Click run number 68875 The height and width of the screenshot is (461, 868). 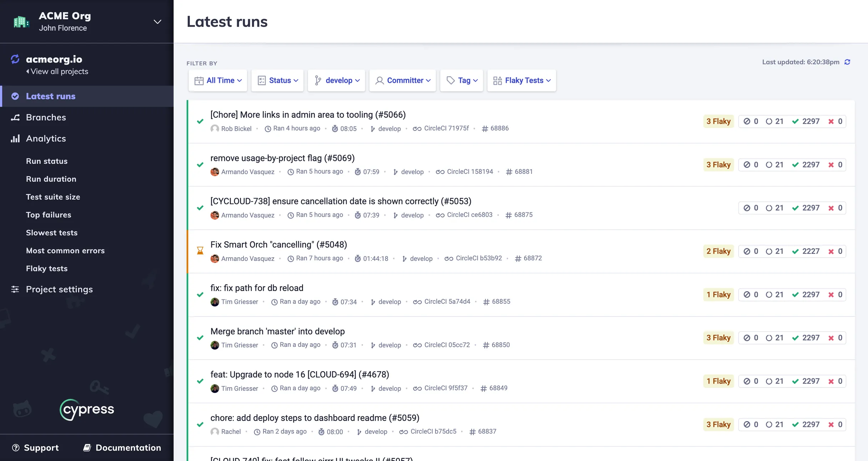[523, 215]
